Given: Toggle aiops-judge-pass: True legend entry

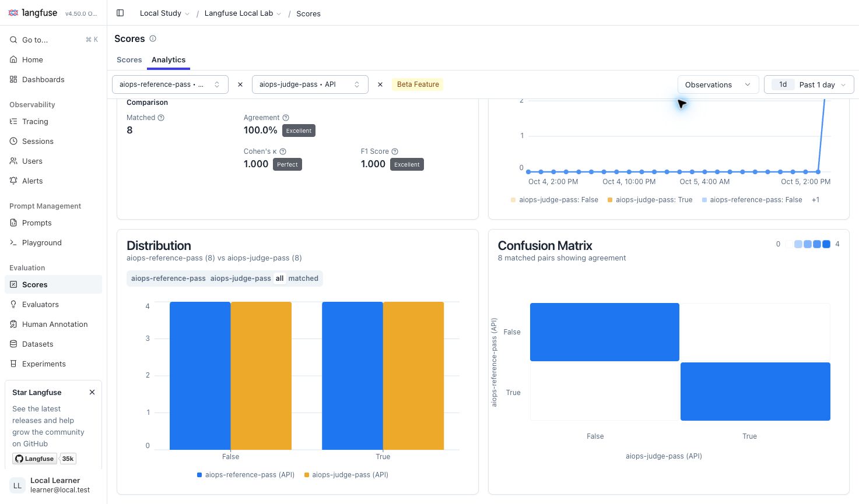Looking at the screenshot, I should pyautogui.click(x=650, y=200).
